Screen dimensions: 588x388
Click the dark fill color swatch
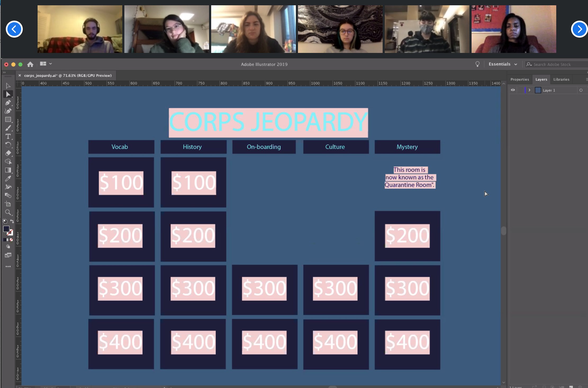[x=6, y=229]
